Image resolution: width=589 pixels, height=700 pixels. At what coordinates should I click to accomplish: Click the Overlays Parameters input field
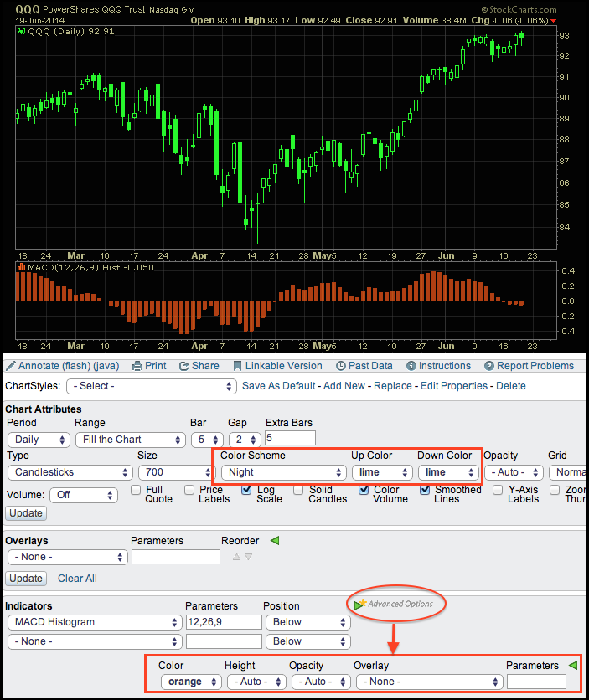point(175,557)
